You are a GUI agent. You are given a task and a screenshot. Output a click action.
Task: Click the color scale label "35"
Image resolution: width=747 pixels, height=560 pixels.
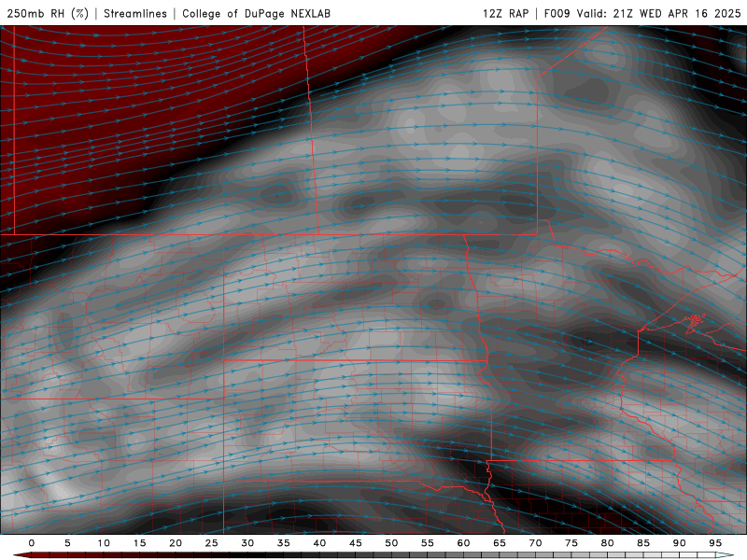click(x=284, y=543)
